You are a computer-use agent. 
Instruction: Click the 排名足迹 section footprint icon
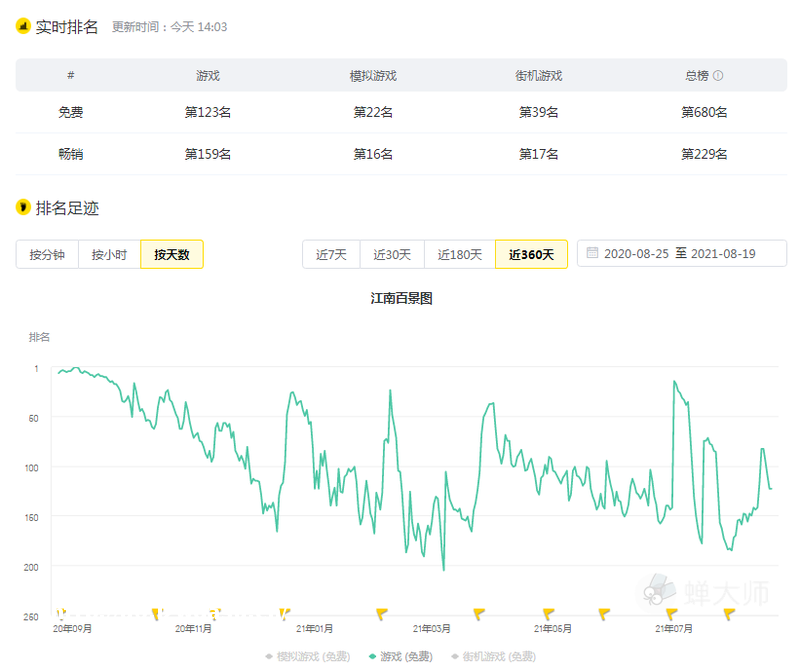pyautogui.click(x=23, y=208)
